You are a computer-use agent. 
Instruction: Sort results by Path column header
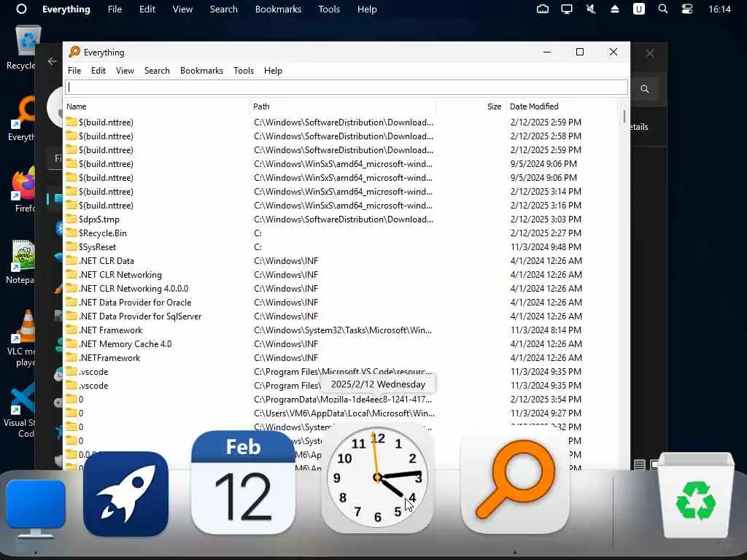(x=343, y=106)
